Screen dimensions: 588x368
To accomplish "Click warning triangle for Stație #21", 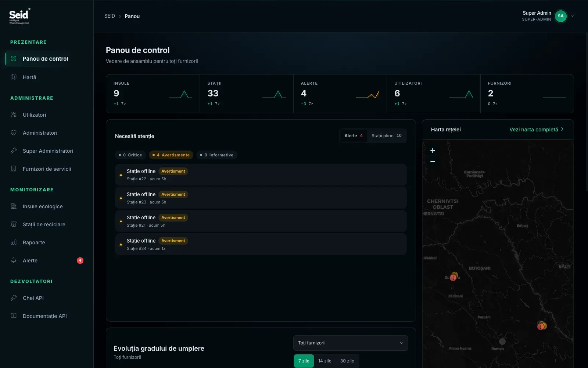I will click(121, 221).
